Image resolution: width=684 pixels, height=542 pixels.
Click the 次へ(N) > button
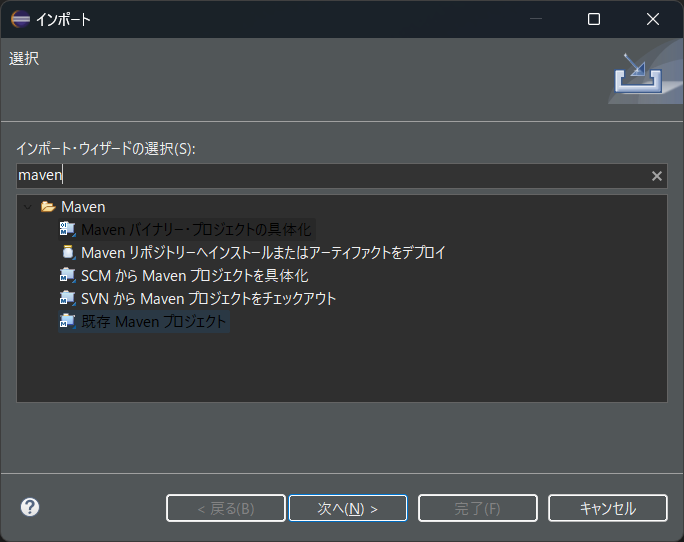348,508
